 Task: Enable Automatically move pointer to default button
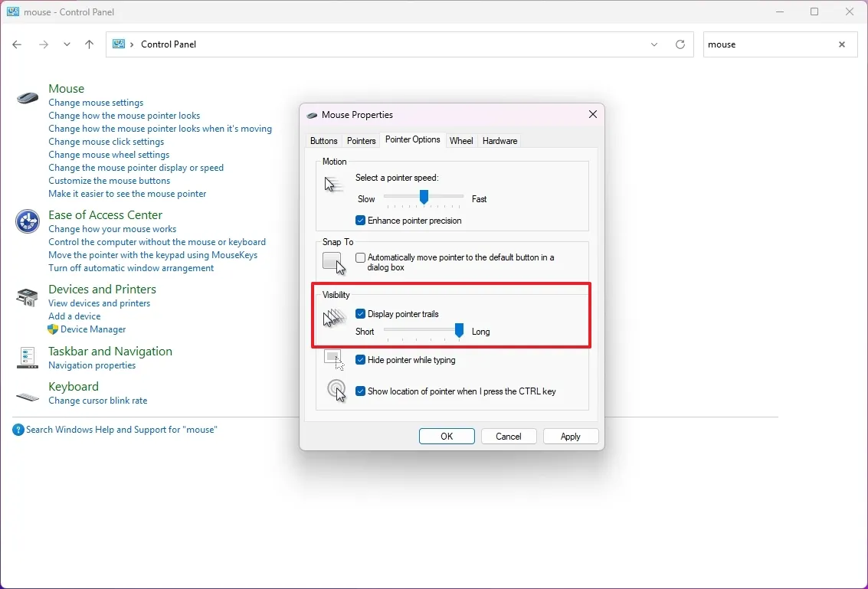point(360,257)
